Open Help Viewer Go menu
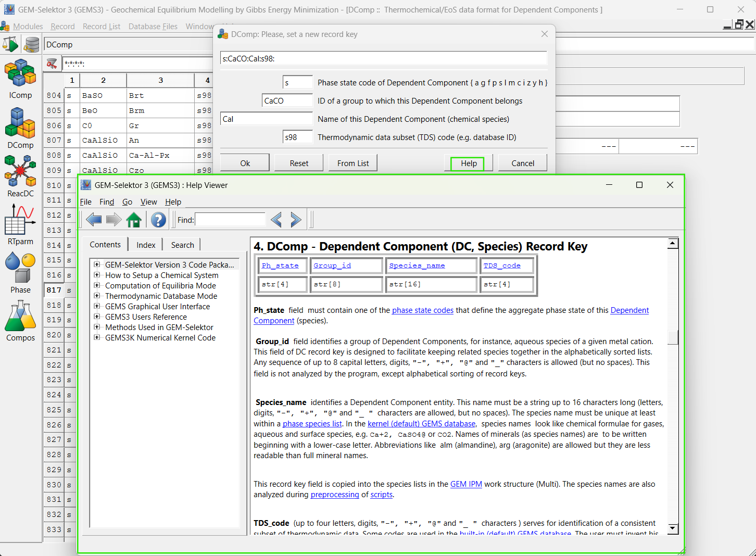Image resolution: width=756 pixels, height=556 pixels. coord(127,202)
